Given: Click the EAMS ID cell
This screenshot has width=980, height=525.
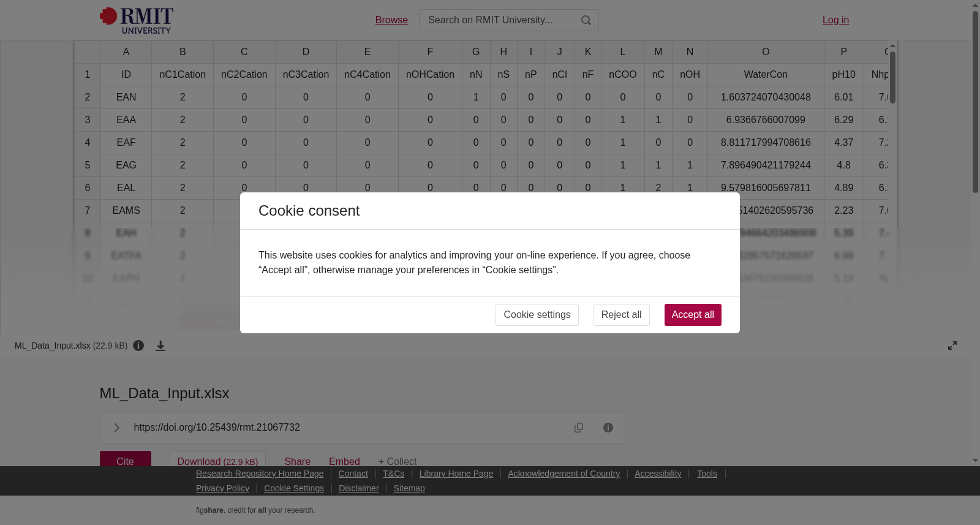Looking at the screenshot, I should (x=126, y=211).
